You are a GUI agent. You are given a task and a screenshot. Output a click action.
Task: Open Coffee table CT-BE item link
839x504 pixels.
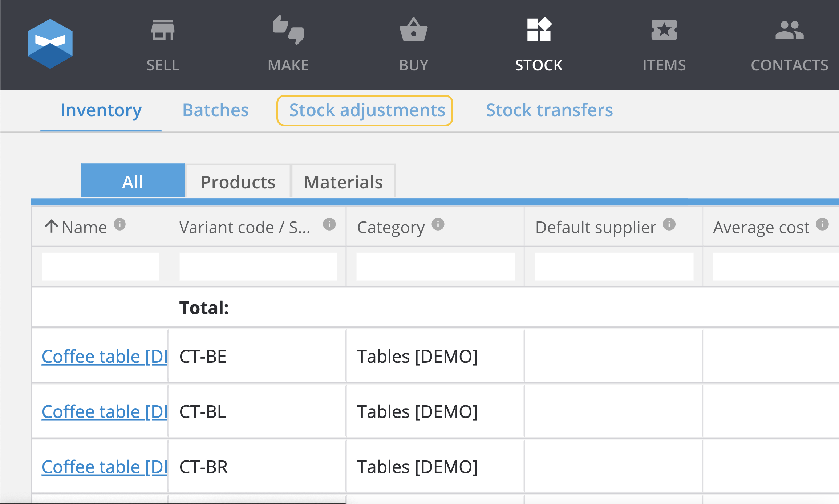coord(100,355)
